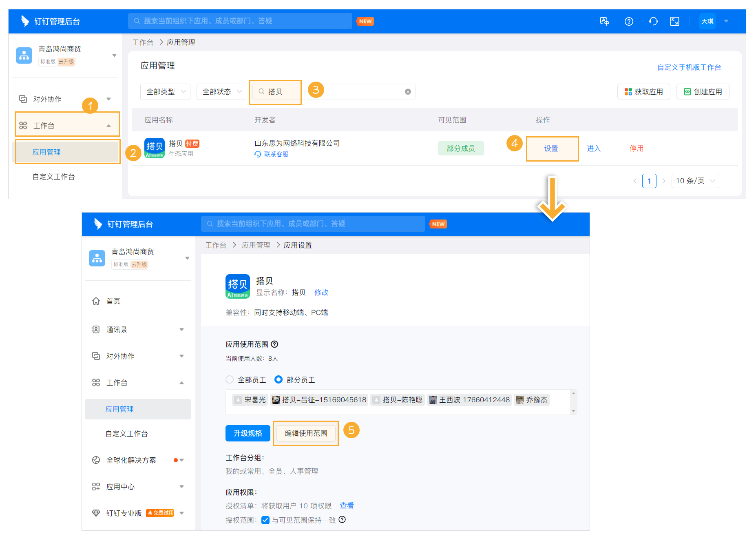The height and width of the screenshot is (541, 756).
Task: Click the 钉钉专业版 diamond icon
Action: tap(96, 512)
